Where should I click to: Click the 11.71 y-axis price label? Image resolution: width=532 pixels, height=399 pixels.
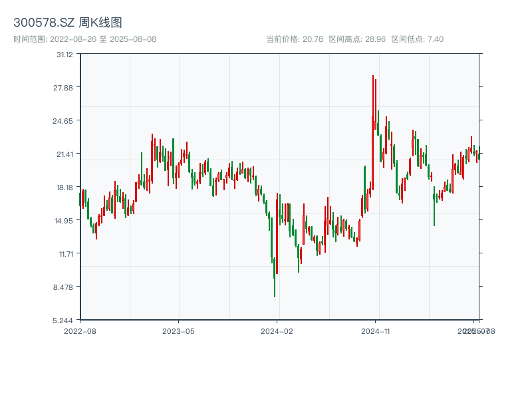tap(65, 254)
